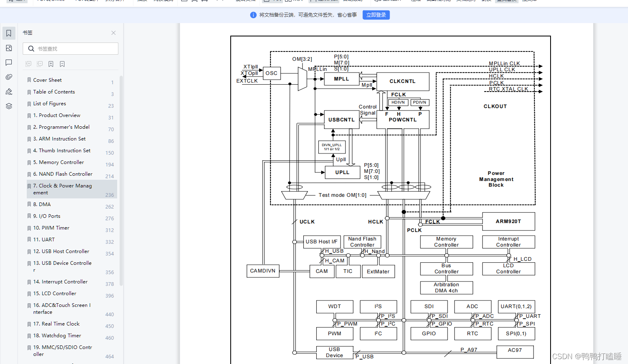The width and height of the screenshot is (628, 364).
Task: Navigate to 13. USB Device Controller
Action: (x=62, y=266)
